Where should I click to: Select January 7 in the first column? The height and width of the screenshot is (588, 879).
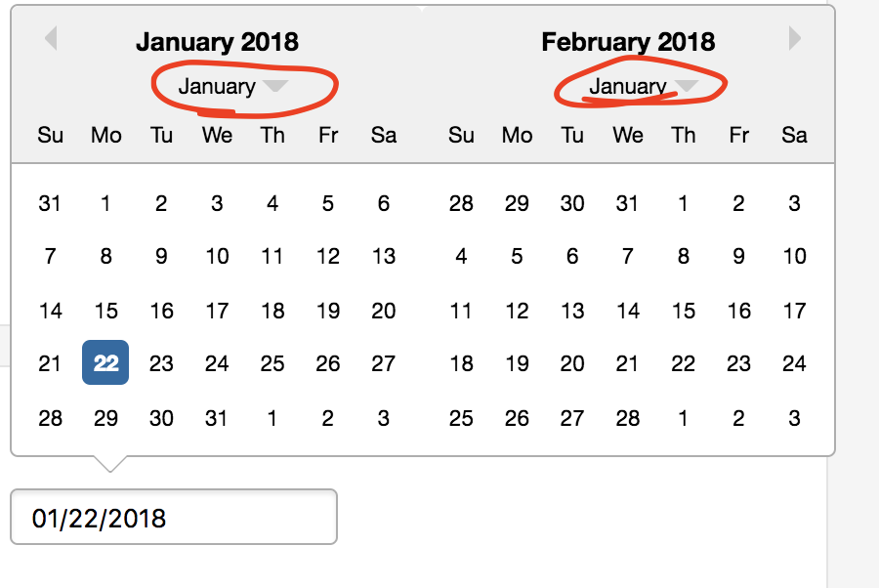50,256
